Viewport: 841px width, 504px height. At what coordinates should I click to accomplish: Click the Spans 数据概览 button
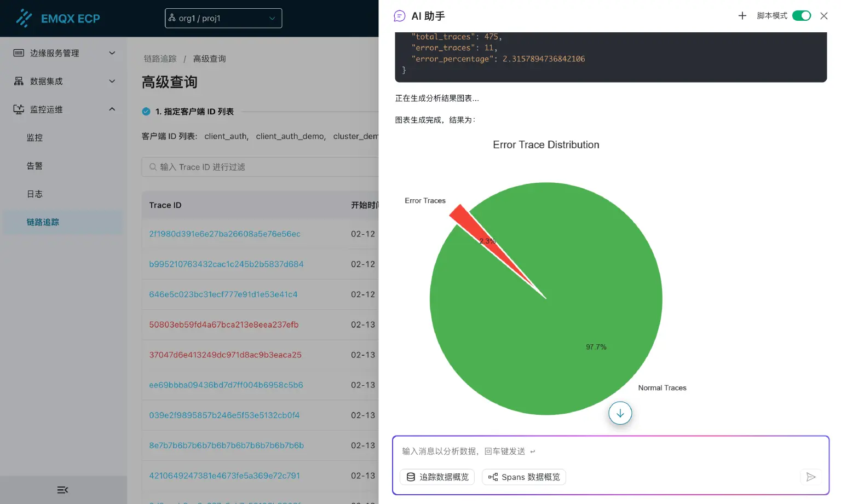pos(523,477)
